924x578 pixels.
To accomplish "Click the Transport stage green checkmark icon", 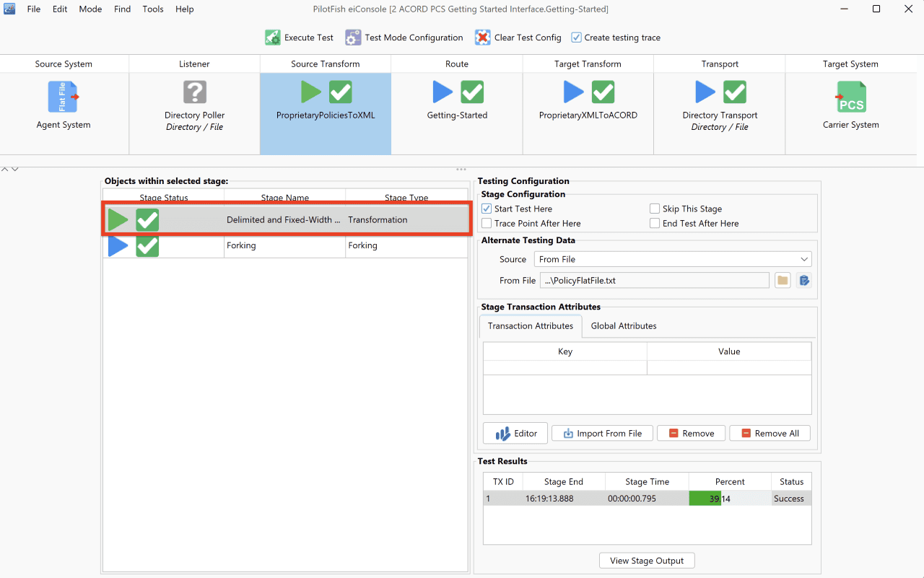I will 735,92.
